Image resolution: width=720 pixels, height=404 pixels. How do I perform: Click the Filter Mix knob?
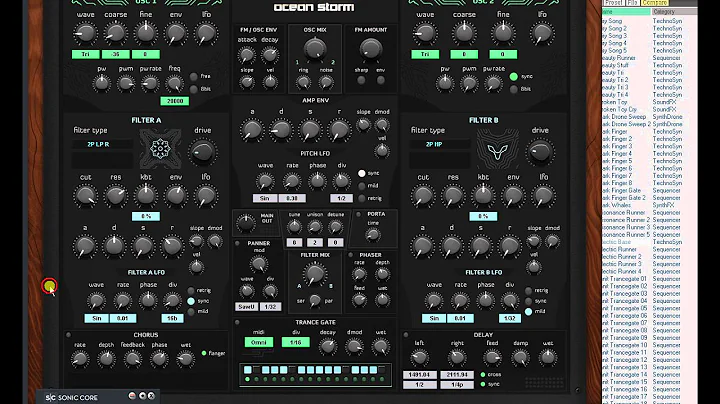315,274
